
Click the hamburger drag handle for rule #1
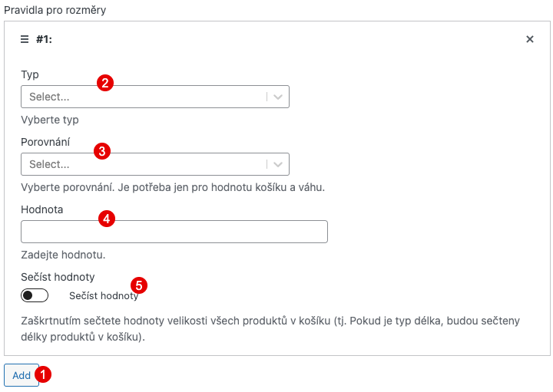point(25,39)
